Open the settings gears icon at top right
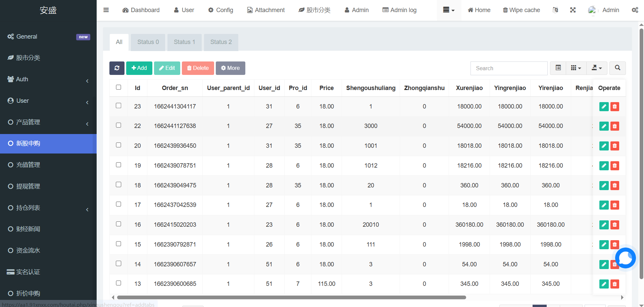Screen dimensions: 644x307 point(635,10)
